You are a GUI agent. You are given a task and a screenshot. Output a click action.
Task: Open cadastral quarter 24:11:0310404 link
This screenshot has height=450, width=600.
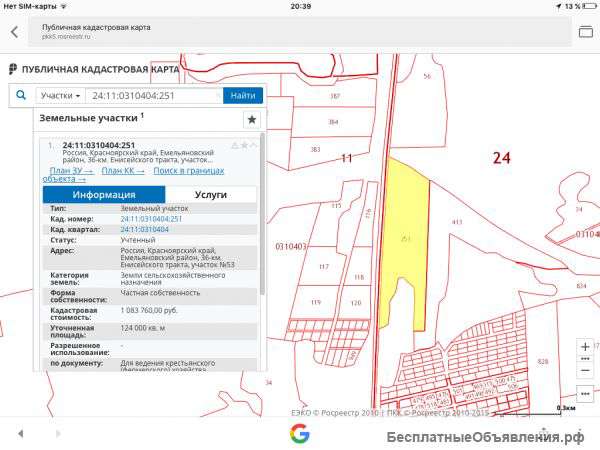145,229
